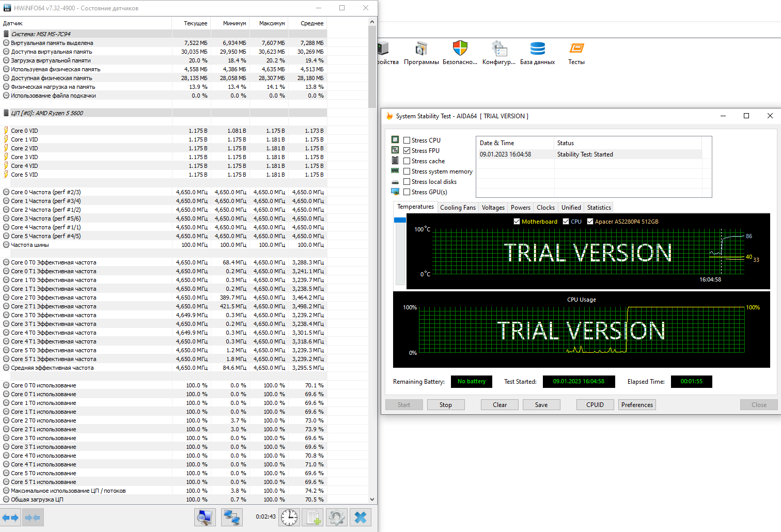Collapse Виртуальная память выделена sensor entry
Image resolution: width=781 pixels, height=532 pixels.
pyautogui.click(x=6, y=43)
